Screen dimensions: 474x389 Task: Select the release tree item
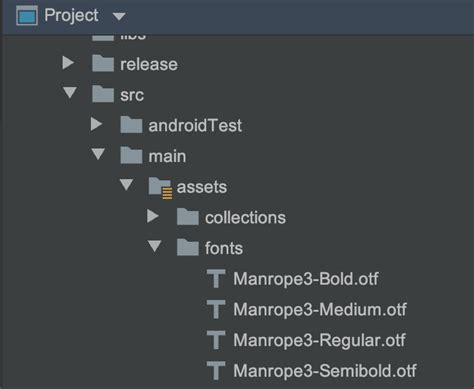click(149, 64)
